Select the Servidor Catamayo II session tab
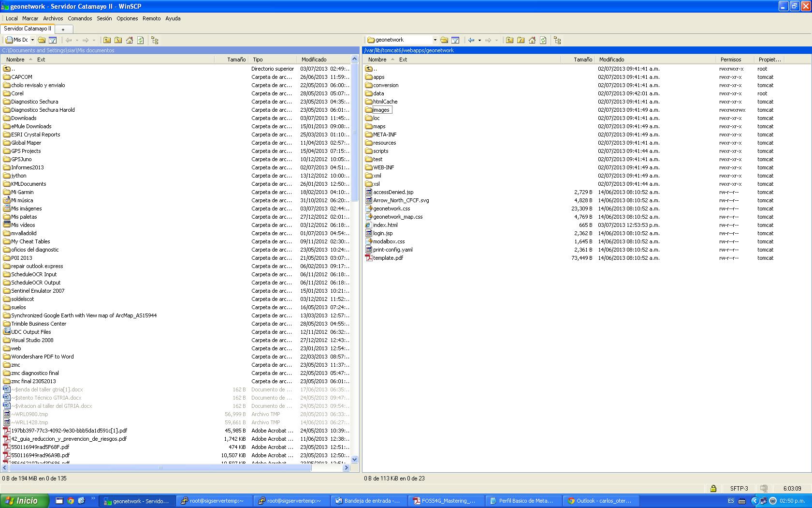This screenshot has width=812, height=508. (28, 29)
